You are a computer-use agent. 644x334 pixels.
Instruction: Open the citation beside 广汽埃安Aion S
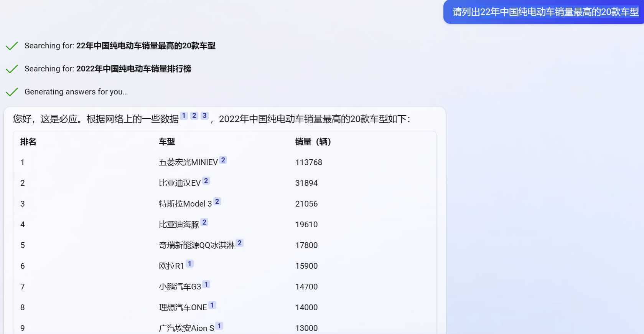(x=219, y=326)
